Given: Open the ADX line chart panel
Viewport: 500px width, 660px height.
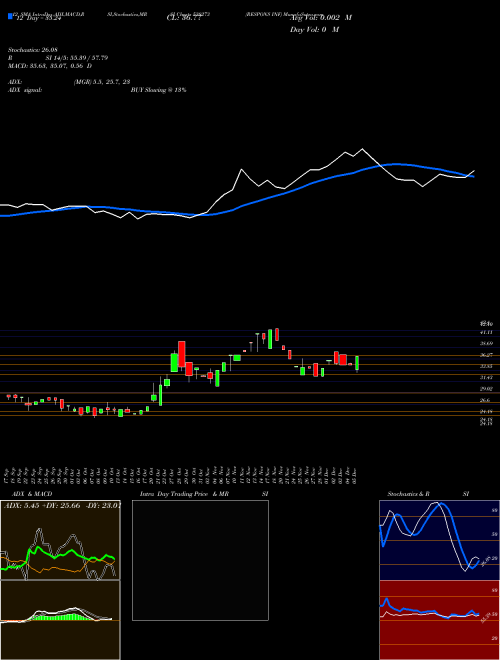Looking at the screenshot, I should click(x=60, y=540).
